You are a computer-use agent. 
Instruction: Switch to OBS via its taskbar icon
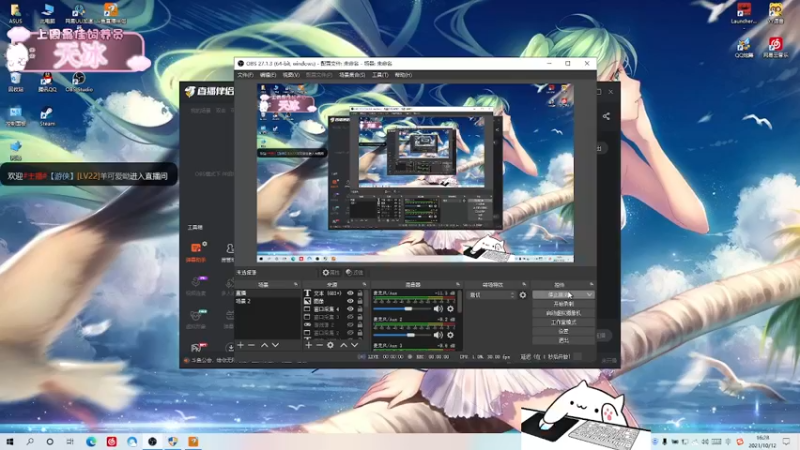(x=152, y=442)
